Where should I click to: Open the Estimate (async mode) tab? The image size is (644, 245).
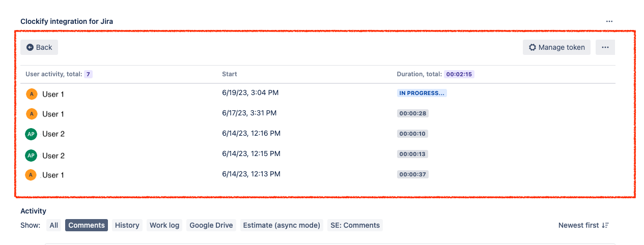(x=282, y=225)
